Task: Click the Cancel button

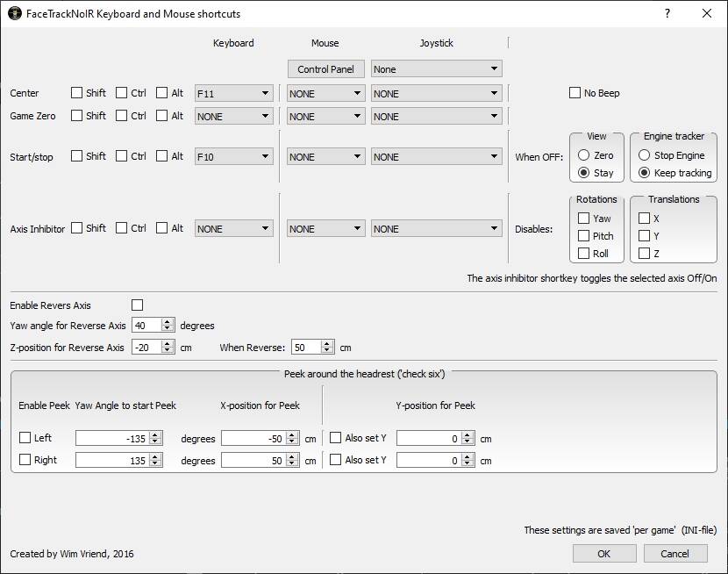Action: 675,554
